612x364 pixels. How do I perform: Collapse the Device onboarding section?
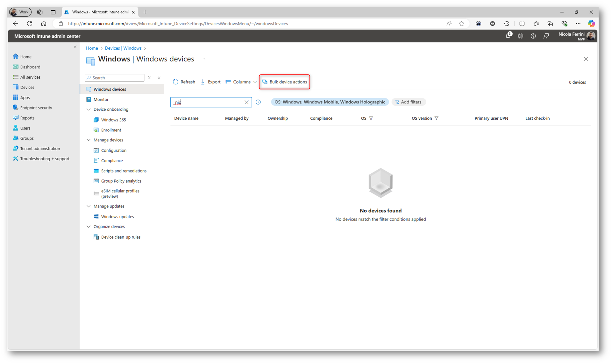pos(89,109)
